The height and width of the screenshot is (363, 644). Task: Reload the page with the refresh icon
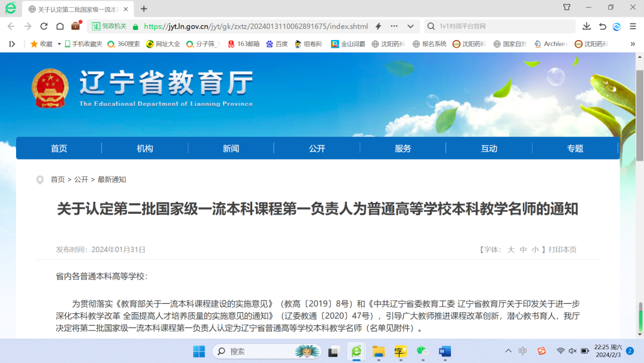(44, 26)
